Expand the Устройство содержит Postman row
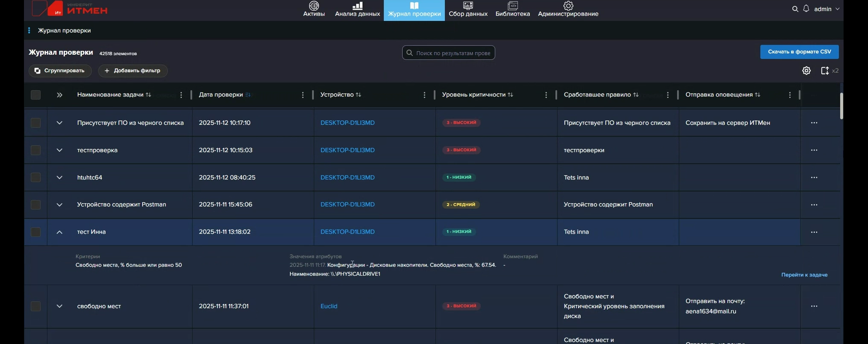 coord(59,205)
